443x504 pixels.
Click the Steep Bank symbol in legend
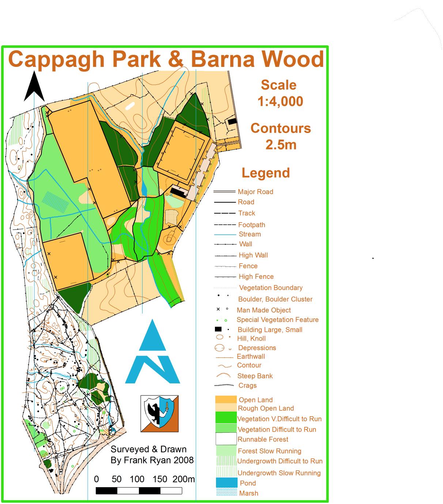(224, 376)
